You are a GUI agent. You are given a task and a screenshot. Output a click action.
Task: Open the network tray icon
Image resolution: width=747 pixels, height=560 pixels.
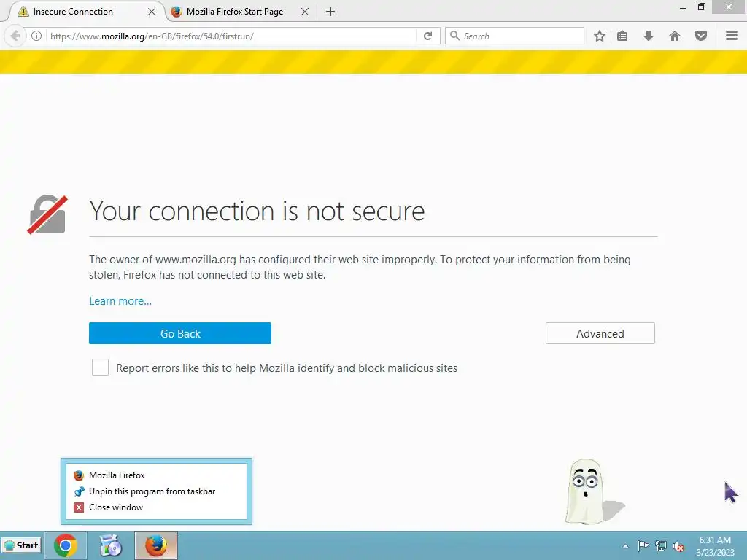coord(661,545)
